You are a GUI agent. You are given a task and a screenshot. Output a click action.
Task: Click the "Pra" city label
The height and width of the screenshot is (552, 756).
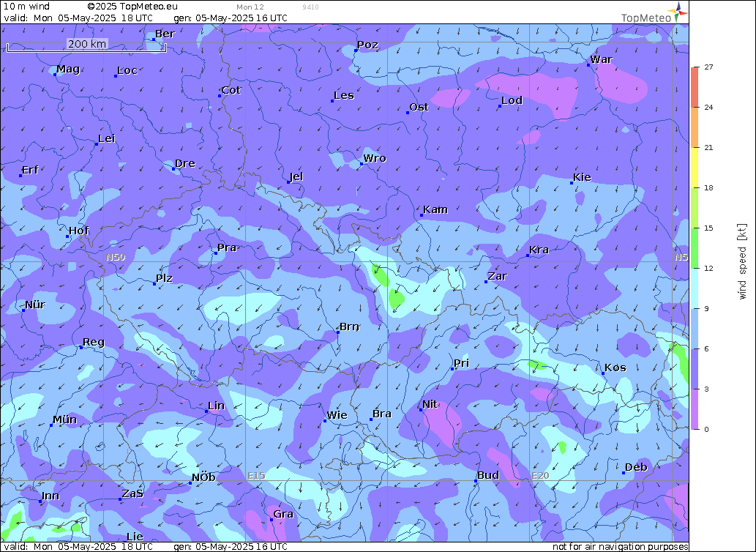(227, 247)
